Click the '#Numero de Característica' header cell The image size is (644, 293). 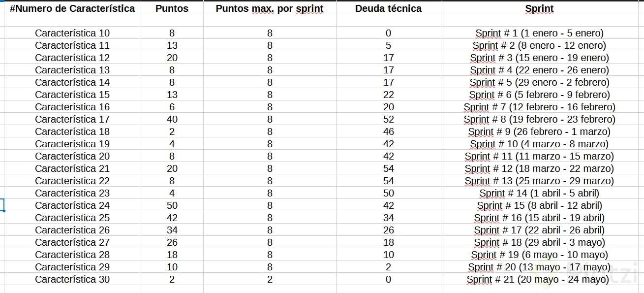pos(72,8)
